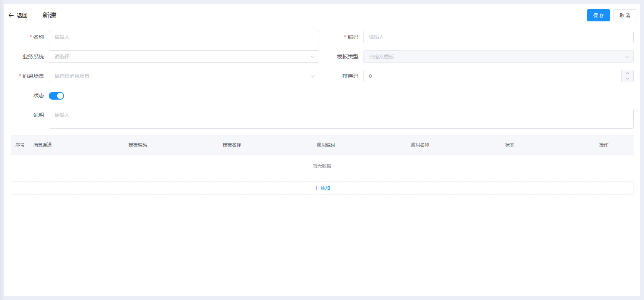Click the 应用编码 column header

[326, 145]
